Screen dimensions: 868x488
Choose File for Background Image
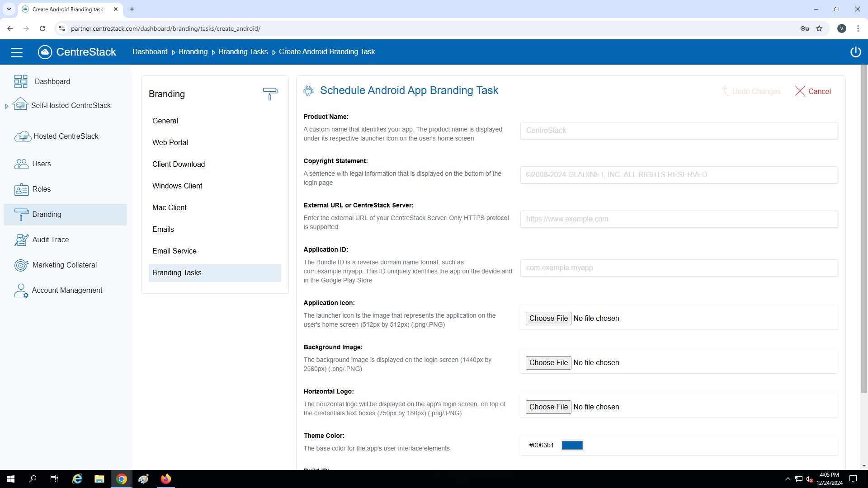pos(548,363)
